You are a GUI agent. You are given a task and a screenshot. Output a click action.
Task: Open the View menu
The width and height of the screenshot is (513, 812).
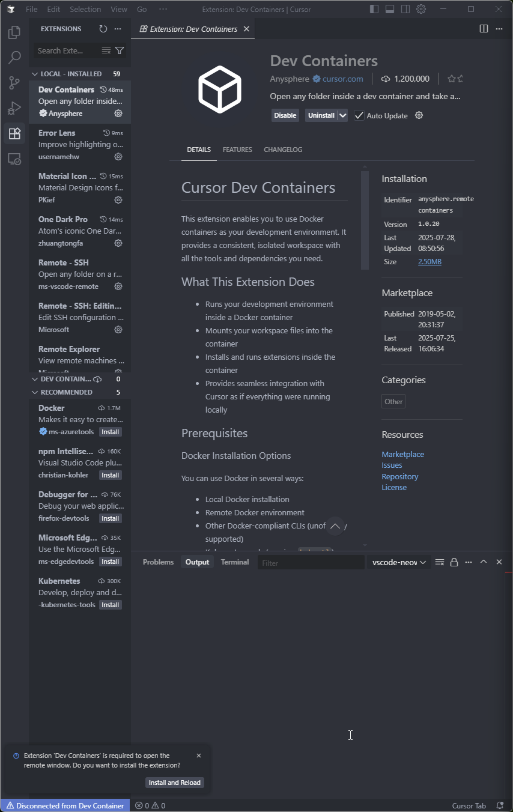click(x=119, y=9)
